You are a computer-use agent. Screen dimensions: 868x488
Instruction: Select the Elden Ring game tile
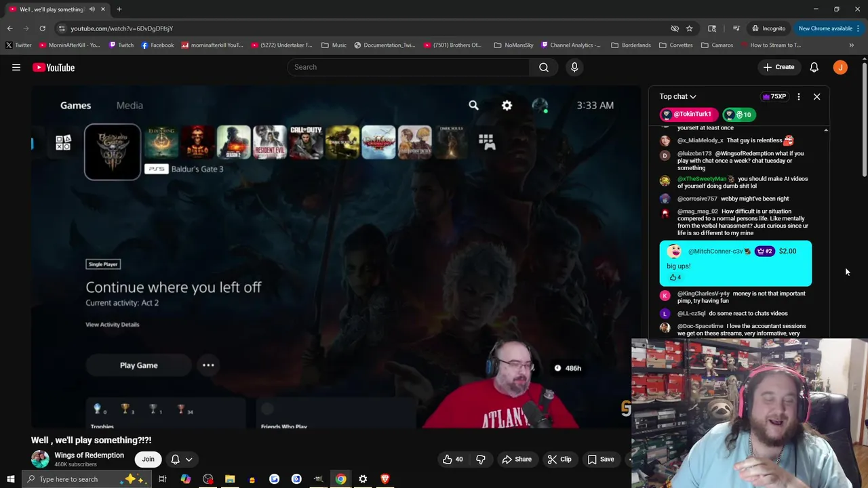(161, 142)
